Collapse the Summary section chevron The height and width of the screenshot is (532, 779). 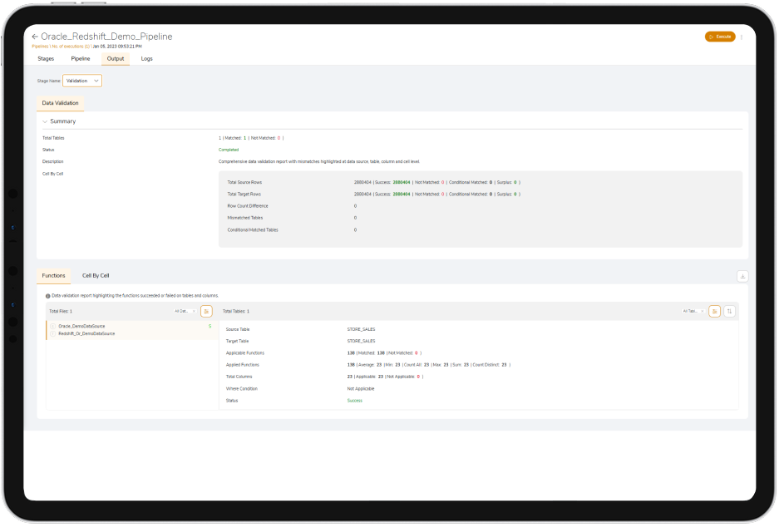[x=45, y=121]
